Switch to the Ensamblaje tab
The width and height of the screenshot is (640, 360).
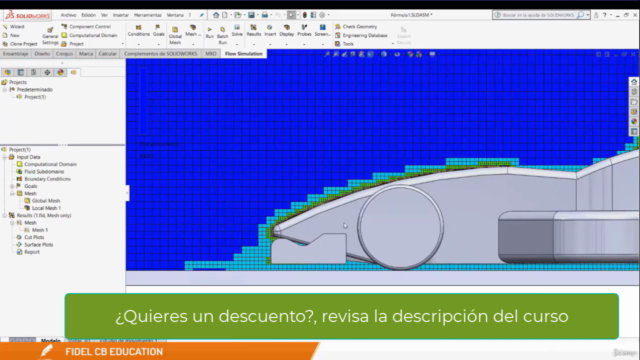(x=16, y=54)
